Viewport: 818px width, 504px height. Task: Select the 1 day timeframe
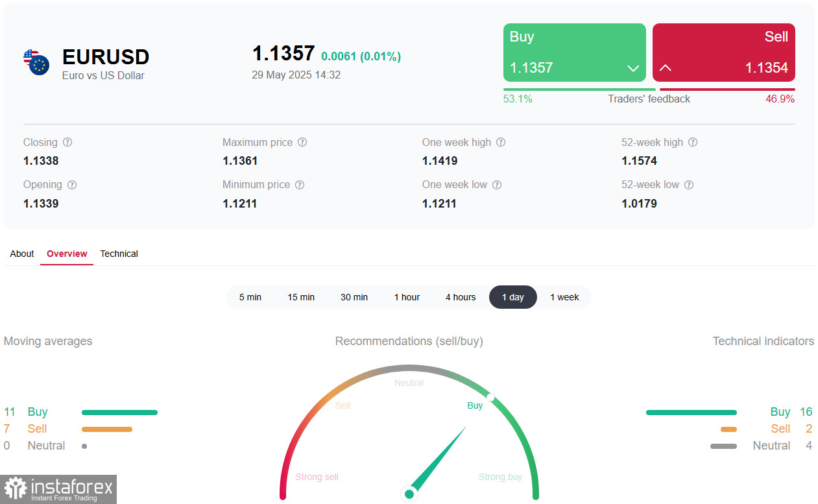513,297
